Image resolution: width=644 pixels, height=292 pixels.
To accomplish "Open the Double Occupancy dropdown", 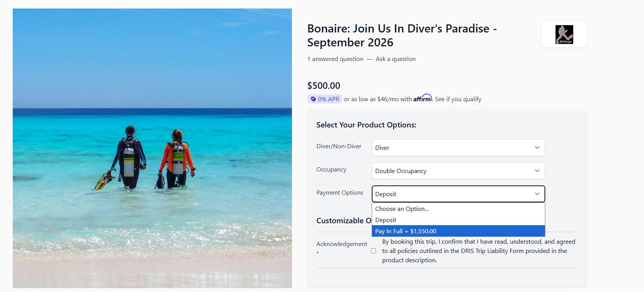I will [x=458, y=171].
